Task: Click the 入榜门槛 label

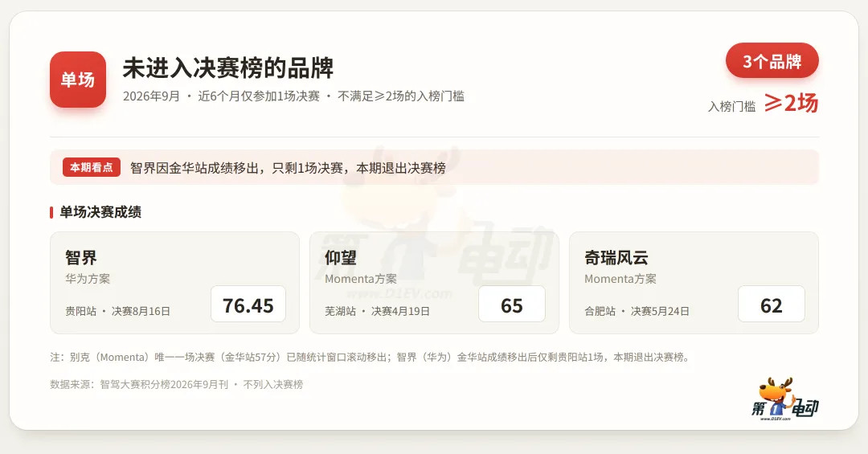Action: tap(732, 106)
